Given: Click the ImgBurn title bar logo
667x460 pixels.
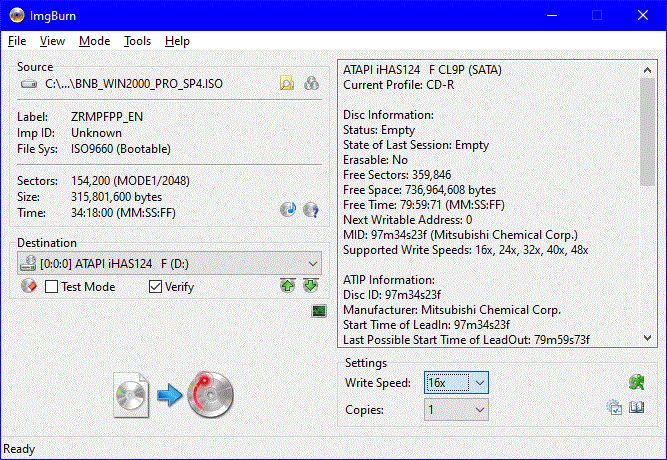Looking at the screenshot, I should point(17,15).
